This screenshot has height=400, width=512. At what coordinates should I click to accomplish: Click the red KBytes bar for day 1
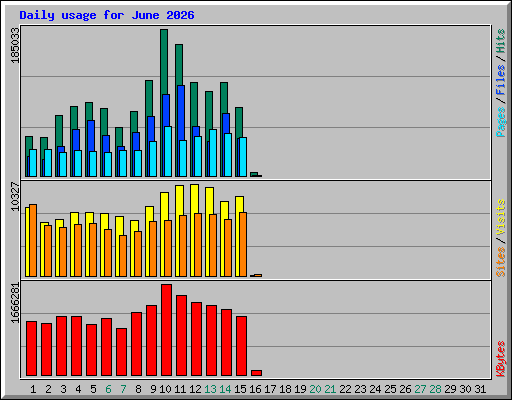[31, 349]
